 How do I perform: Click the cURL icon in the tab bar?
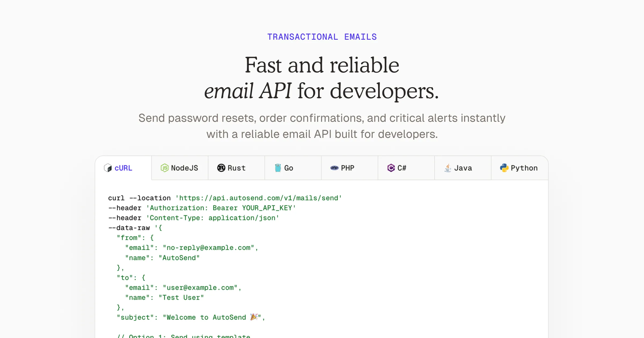tap(108, 168)
